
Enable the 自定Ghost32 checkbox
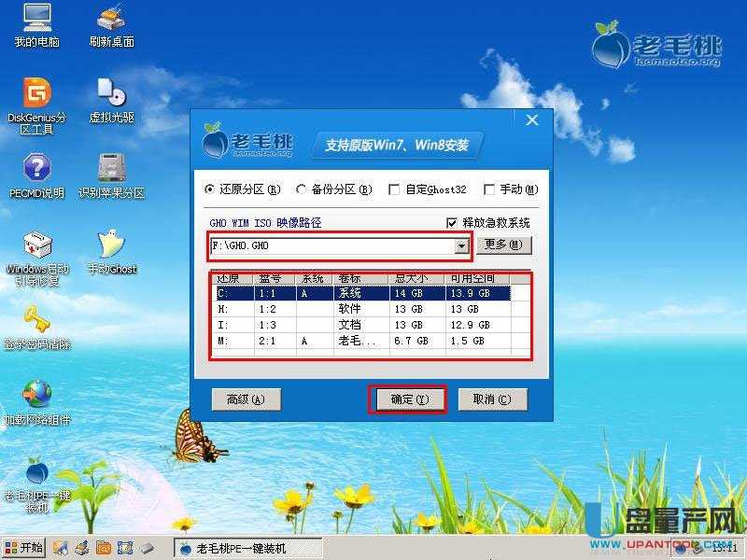click(394, 189)
